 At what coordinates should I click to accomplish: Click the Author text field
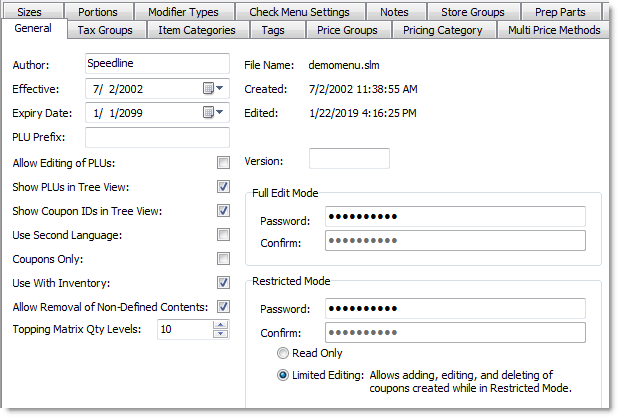158,64
